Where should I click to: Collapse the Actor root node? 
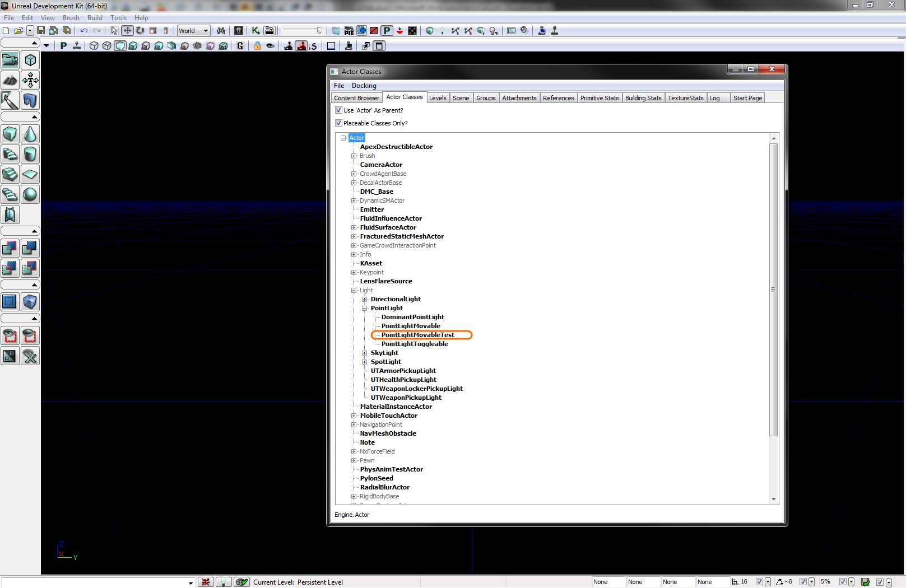coord(343,138)
